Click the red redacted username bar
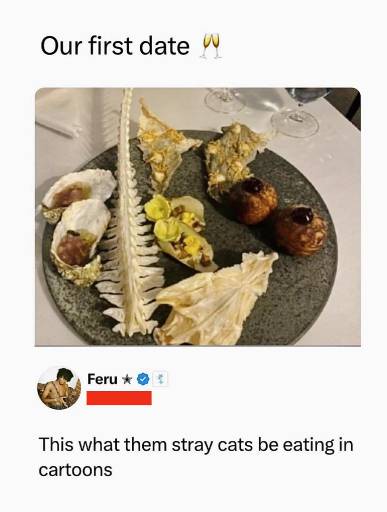 click(119, 398)
